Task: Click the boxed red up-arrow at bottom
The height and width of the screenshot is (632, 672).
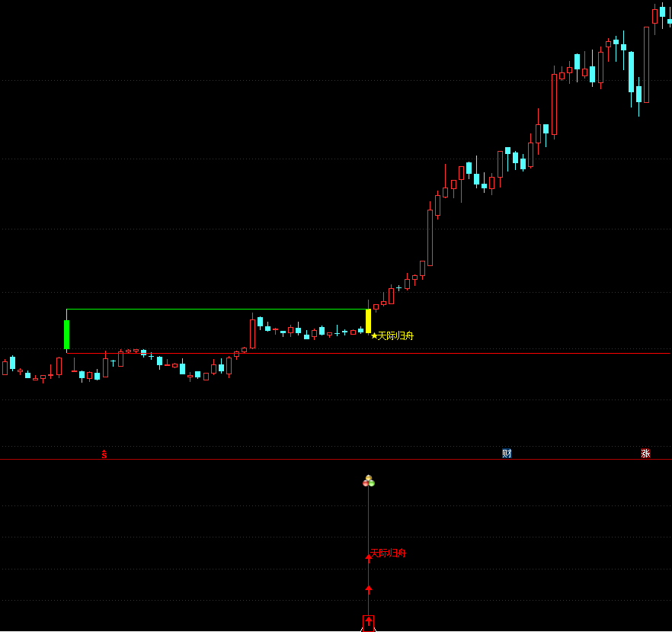Action: click(x=369, y=622)
